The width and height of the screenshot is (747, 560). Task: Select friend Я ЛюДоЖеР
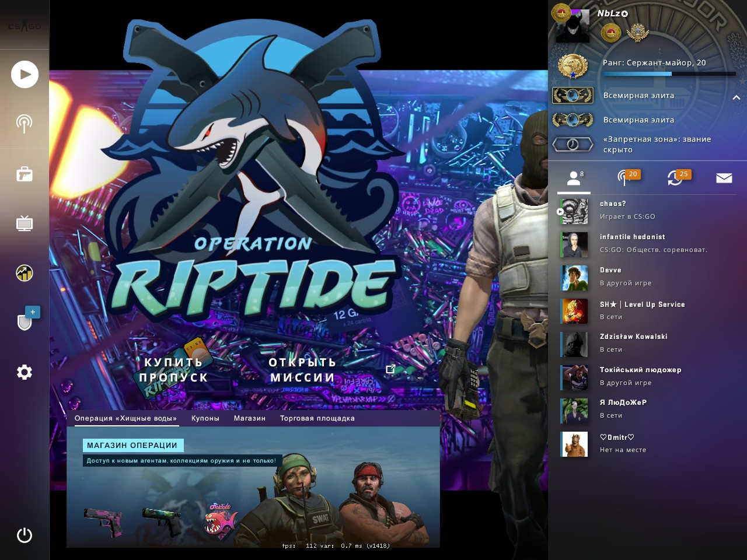tap(647, 409)
